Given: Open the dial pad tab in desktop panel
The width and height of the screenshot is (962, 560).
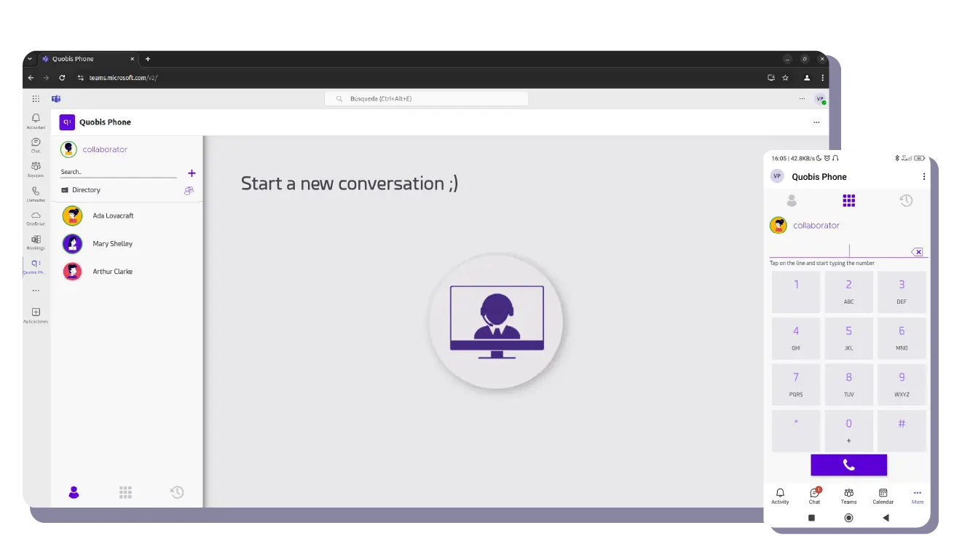Looking at the screenshot, I should [125, 493].
